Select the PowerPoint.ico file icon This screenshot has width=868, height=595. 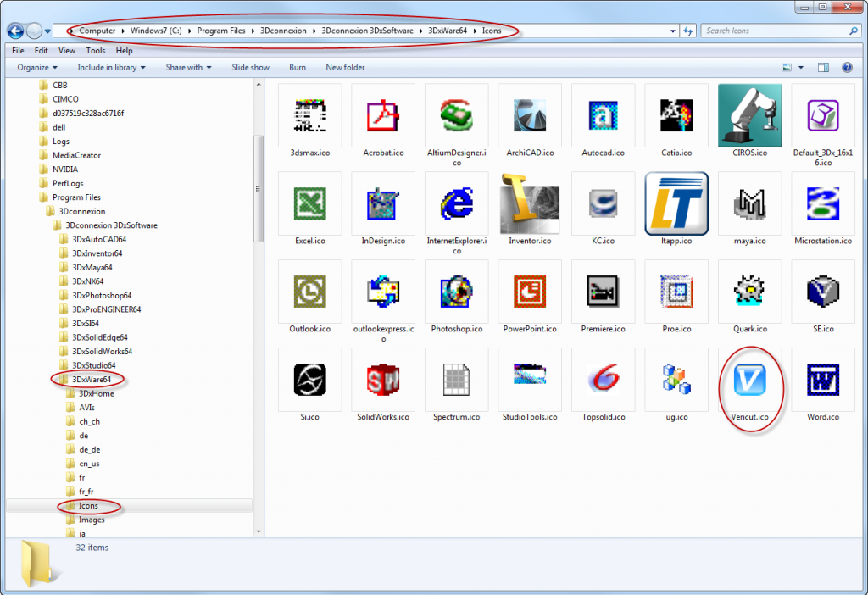[530, 292]
